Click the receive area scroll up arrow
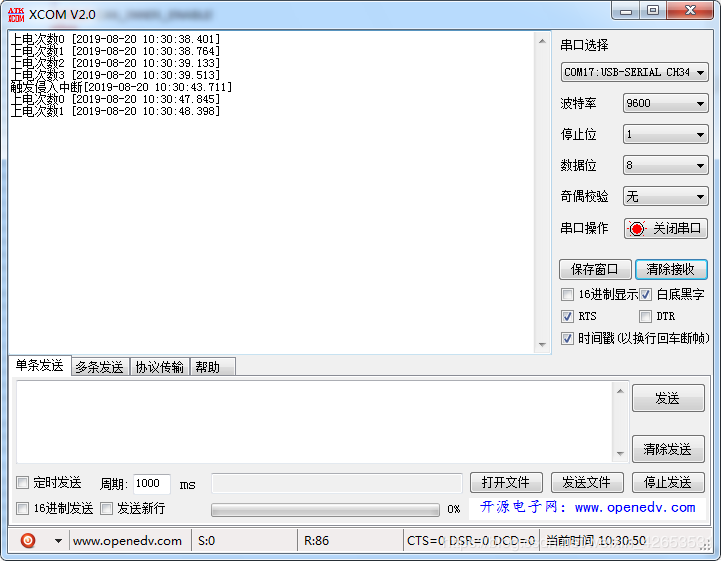 (542, 41)
